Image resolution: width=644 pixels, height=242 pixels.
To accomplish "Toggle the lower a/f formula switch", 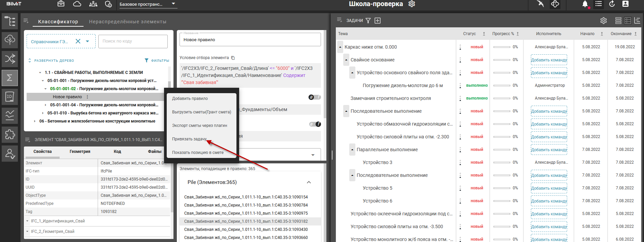I will 315,124.
